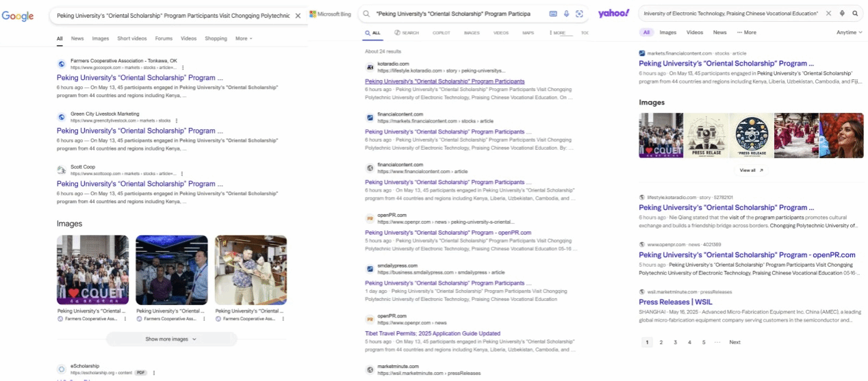
Task: Click the Yahoo magnifier search icon
Action: (x=854, y=13)
